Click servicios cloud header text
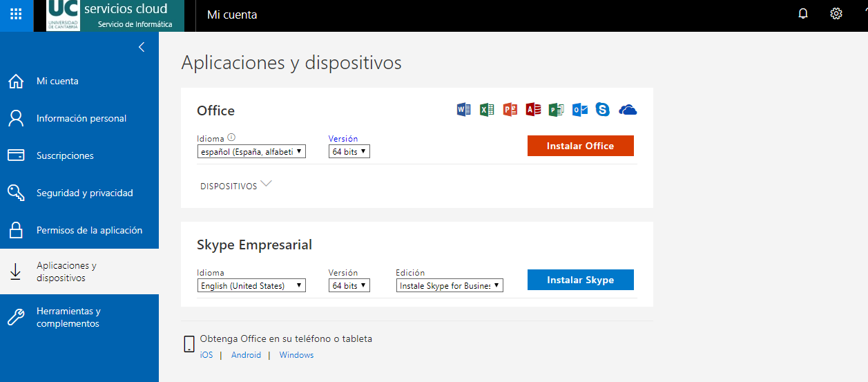The width and height of the screenshot is (868, 382). pyautogui.click(x=126, y=9)
